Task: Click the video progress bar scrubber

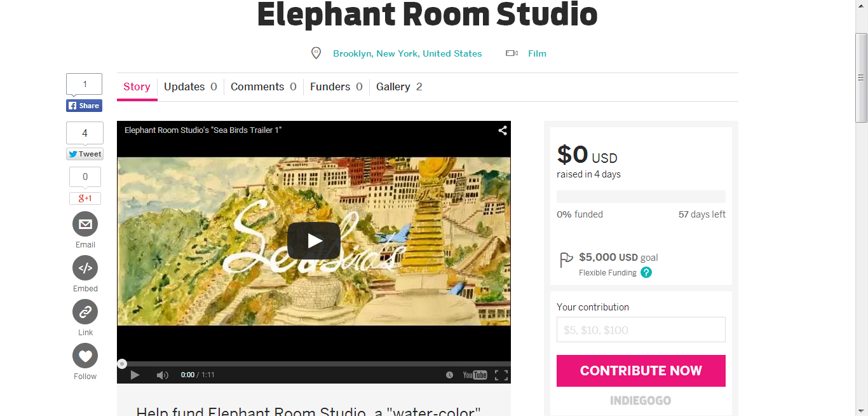Action: pyautogui.click(x=122, y=364)
